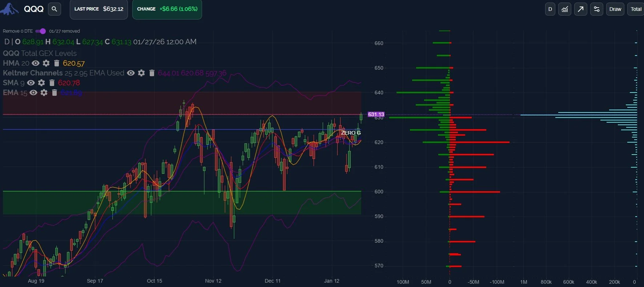Click the CHANGE +$6.66 box

coord(167,9)
